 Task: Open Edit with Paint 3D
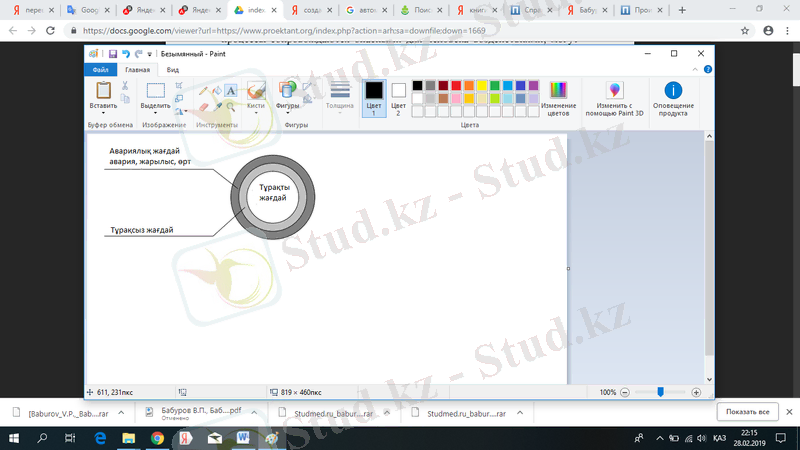(613, 98)
